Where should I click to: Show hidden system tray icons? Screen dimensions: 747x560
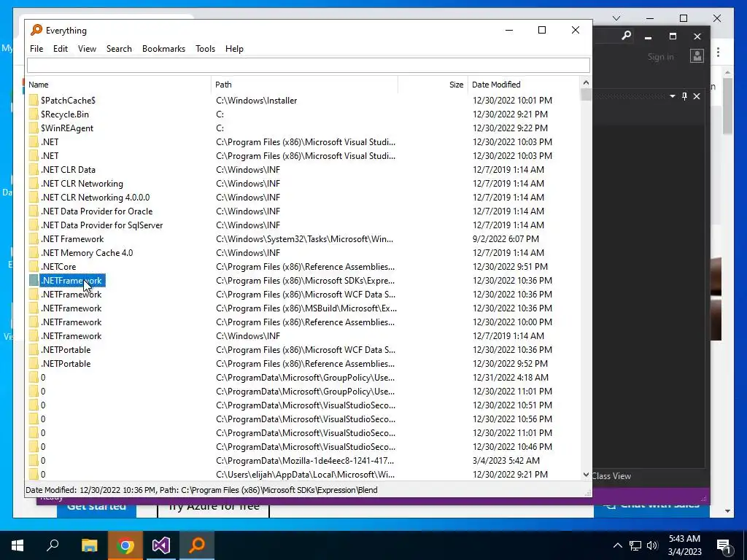pos(617,545)
